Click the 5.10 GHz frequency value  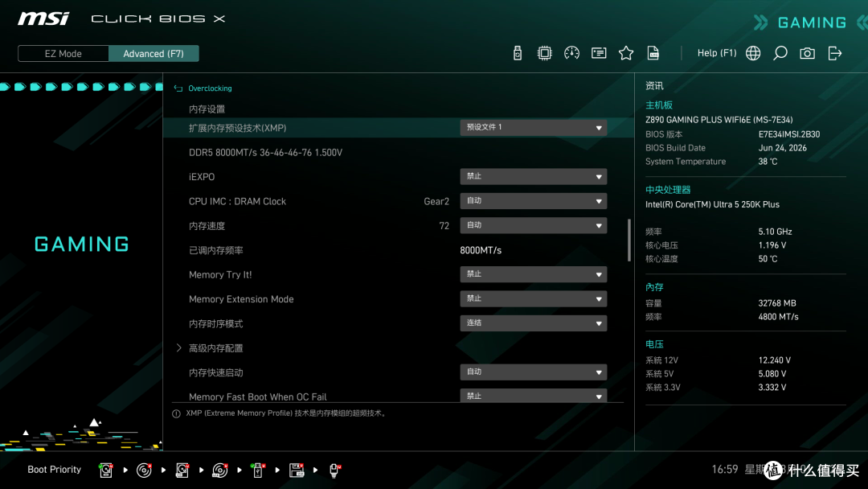tap(775, 232)
